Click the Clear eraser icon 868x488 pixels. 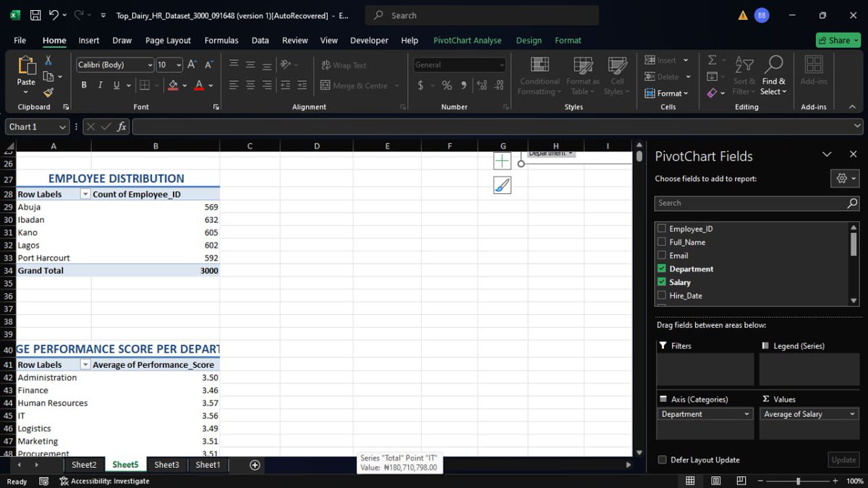click(712, 93)
